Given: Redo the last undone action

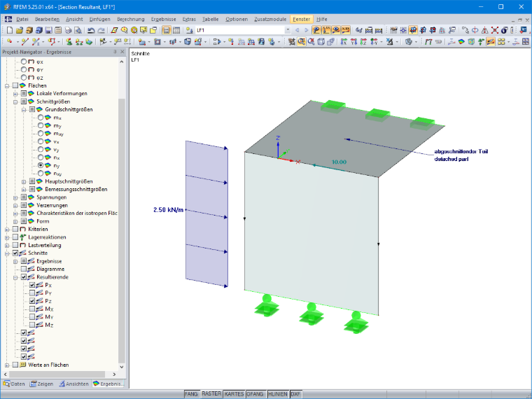Looking at the screenshot, I should (101, 30).
